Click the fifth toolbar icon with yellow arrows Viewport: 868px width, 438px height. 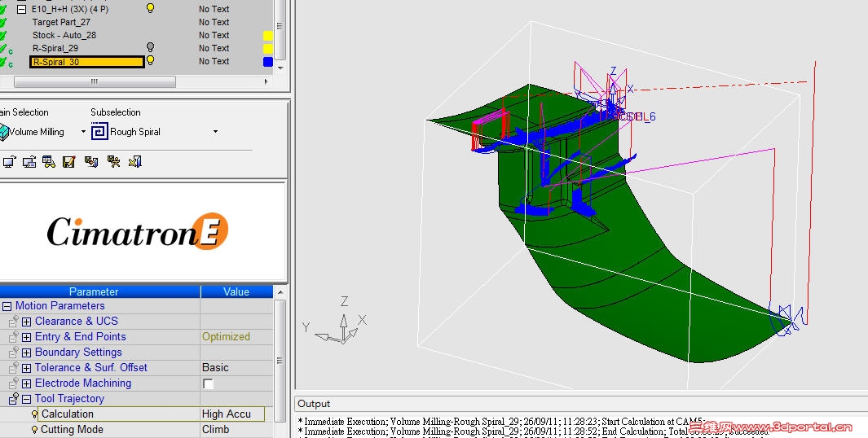click(90, 161)
